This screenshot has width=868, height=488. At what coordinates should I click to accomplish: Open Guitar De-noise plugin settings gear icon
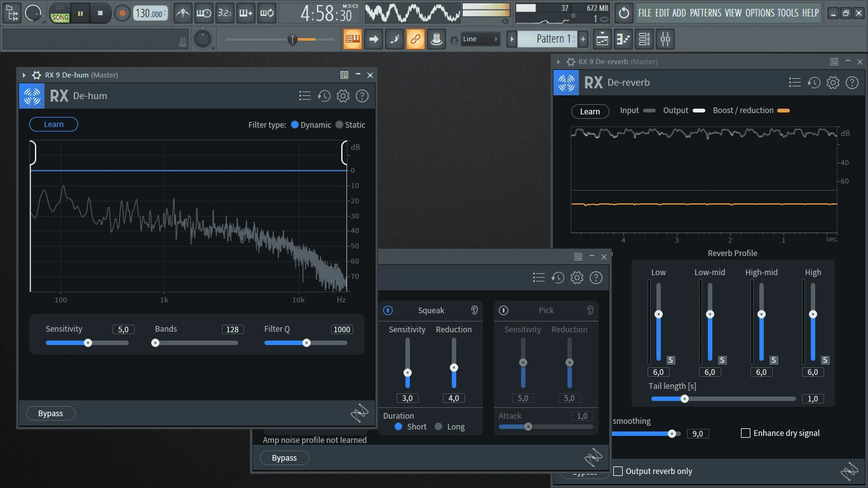point(577,278)
